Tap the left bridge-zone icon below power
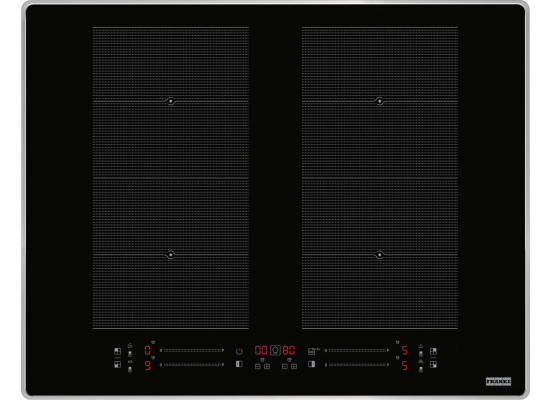 tap(239, 364)
